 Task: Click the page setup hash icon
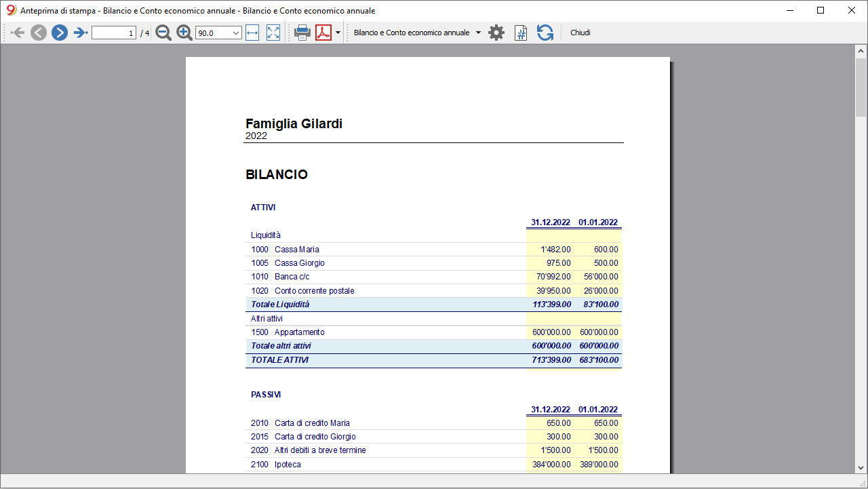coord(521,33)
